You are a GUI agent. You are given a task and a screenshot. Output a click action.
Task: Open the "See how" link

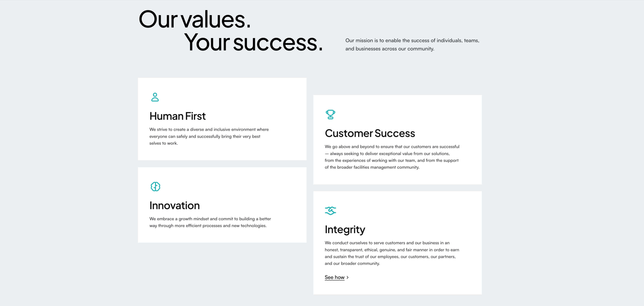[335, 277]
